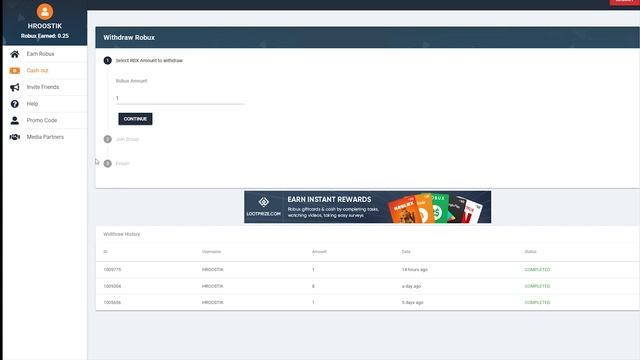Click COMPLETED status in a day ago row
640x360 pixels.
pyautogui.click(x=537, y=286)
